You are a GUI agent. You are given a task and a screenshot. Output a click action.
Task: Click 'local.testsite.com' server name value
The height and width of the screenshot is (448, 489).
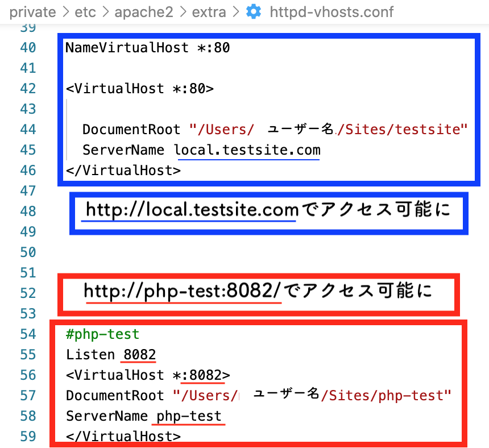tap(247, 150)
